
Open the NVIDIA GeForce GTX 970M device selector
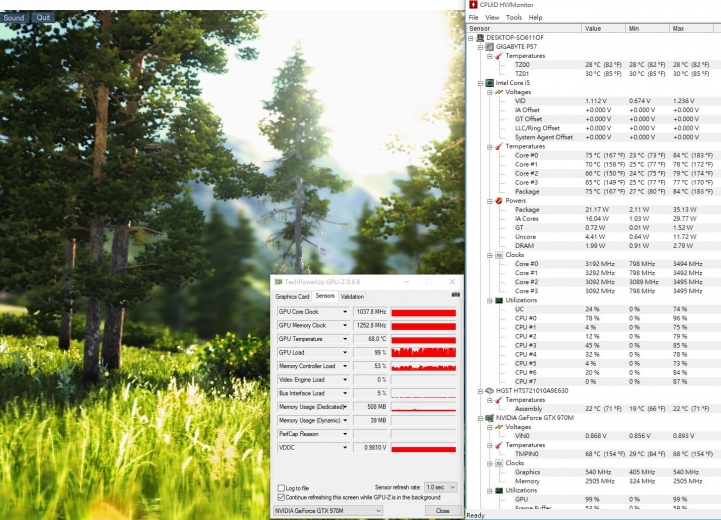coord(328,510)
